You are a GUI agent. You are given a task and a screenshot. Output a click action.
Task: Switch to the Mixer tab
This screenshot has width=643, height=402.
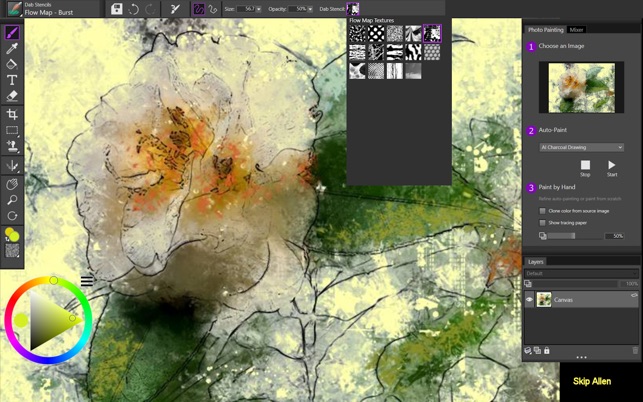point(577,30)
